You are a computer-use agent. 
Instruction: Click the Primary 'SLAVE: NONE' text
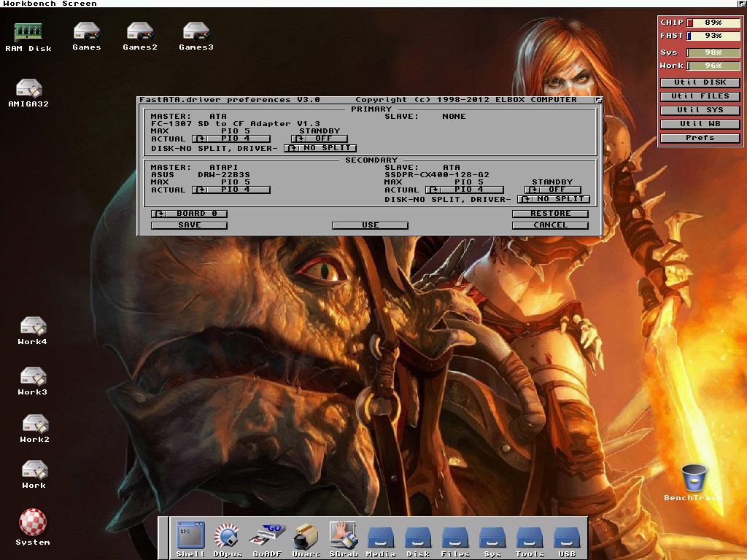coord(425,116)
